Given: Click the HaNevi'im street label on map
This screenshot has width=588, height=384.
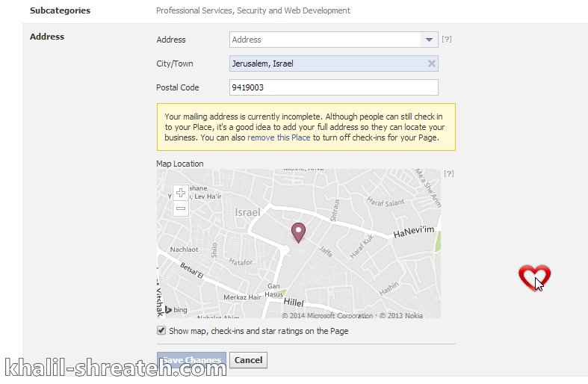Looking at the screenshot, I should click(x=412, y=233).
